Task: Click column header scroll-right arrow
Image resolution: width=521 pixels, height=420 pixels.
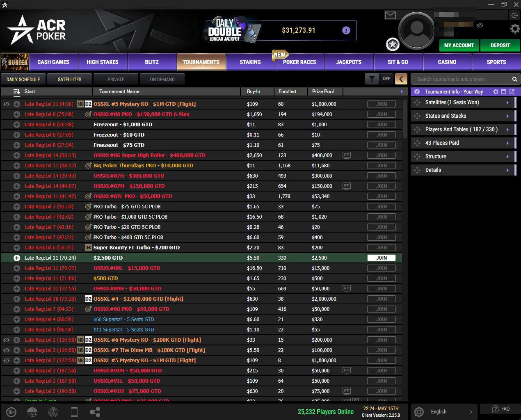Action: click(x=402, y=91)
